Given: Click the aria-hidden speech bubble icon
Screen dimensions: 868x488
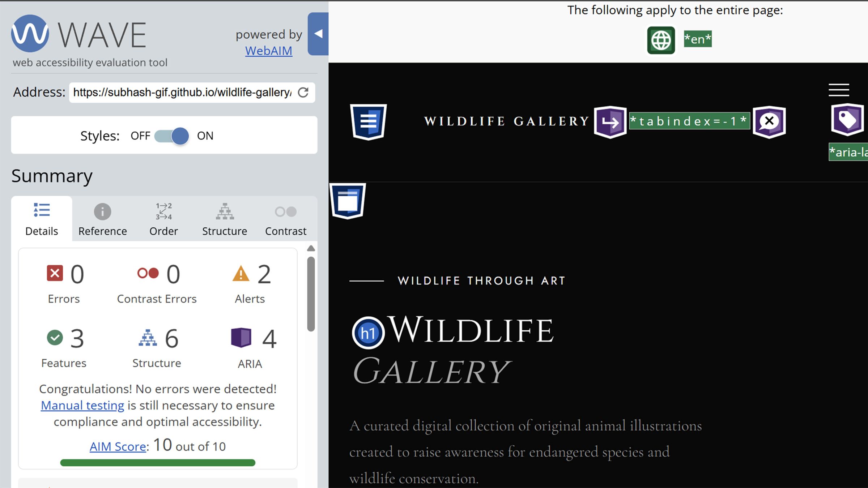Looking at the screenshot, I should pos(769,121).
